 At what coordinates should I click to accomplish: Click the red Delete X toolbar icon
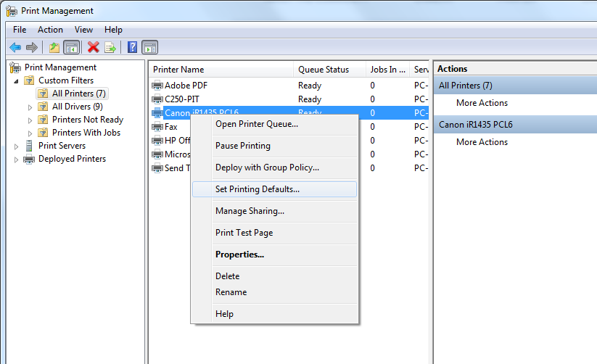(x=93, y=47)
